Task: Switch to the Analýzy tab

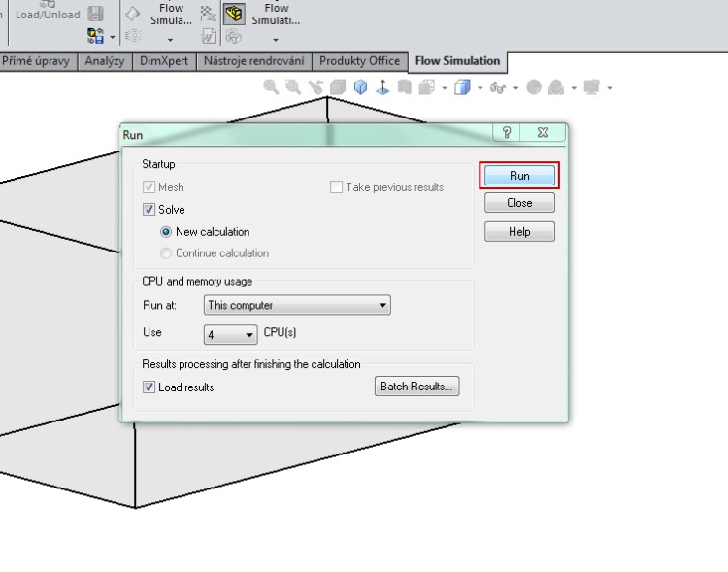Action: (x=105, y=61)
